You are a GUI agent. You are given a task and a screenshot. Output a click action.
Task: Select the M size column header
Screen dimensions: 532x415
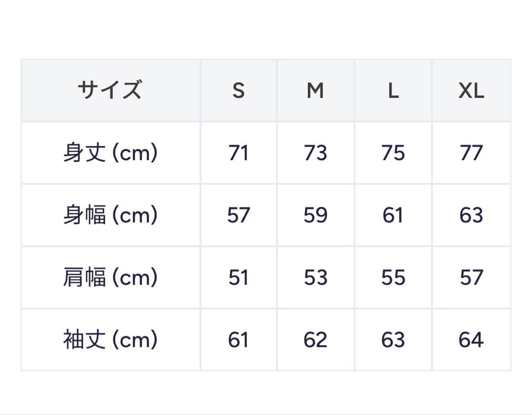pos(315,90)
